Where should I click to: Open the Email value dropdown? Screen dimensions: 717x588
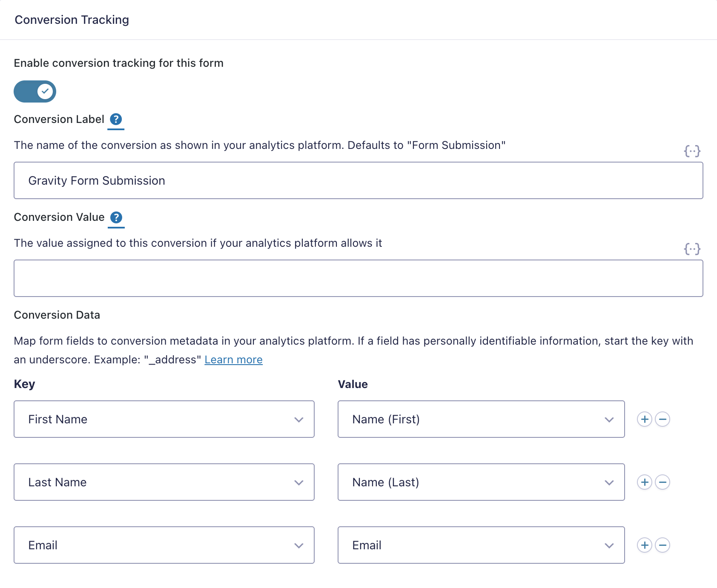click(x=481, y=545)
